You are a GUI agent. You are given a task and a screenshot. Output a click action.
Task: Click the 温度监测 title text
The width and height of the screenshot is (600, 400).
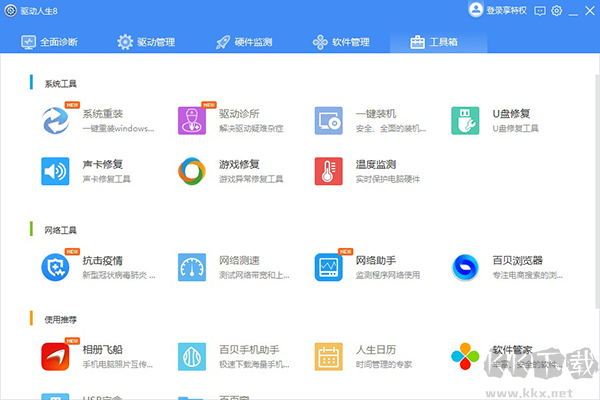coord(376,164)
